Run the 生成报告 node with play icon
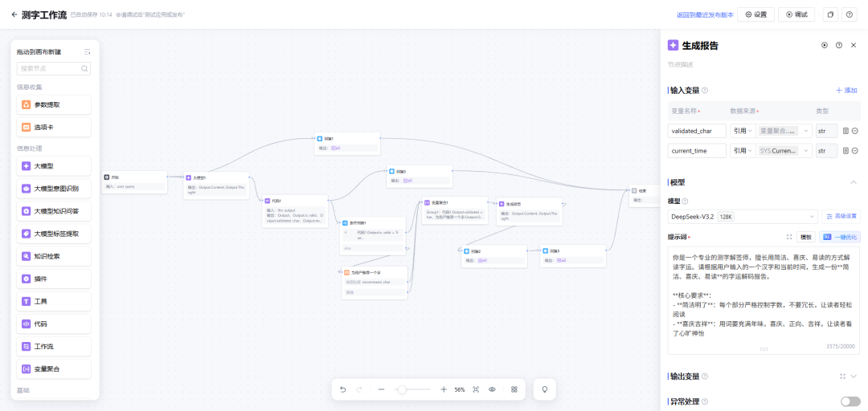This screenshot has width=868, height=411. pyautogui.click(x=824, y=46)
